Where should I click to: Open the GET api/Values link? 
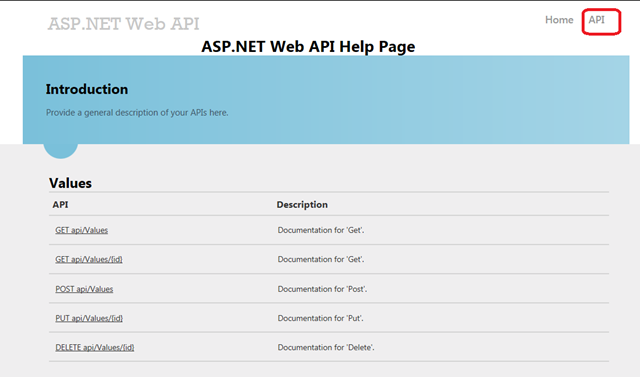[82, 230]
